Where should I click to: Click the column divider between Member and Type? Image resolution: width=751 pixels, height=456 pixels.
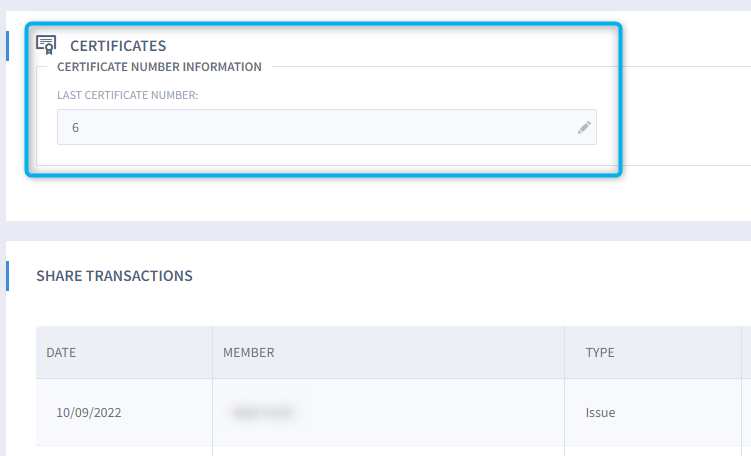[564, 353]
